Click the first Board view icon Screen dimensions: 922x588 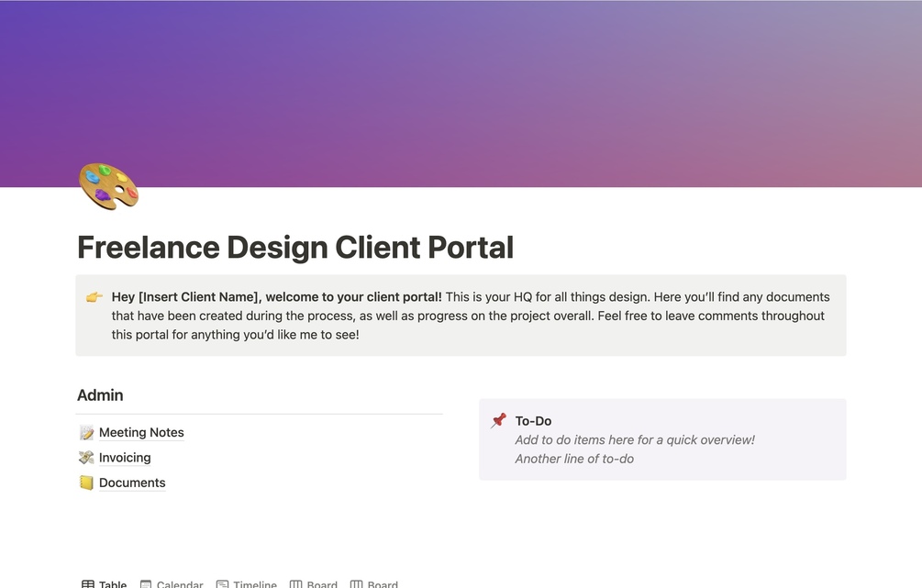295,584
